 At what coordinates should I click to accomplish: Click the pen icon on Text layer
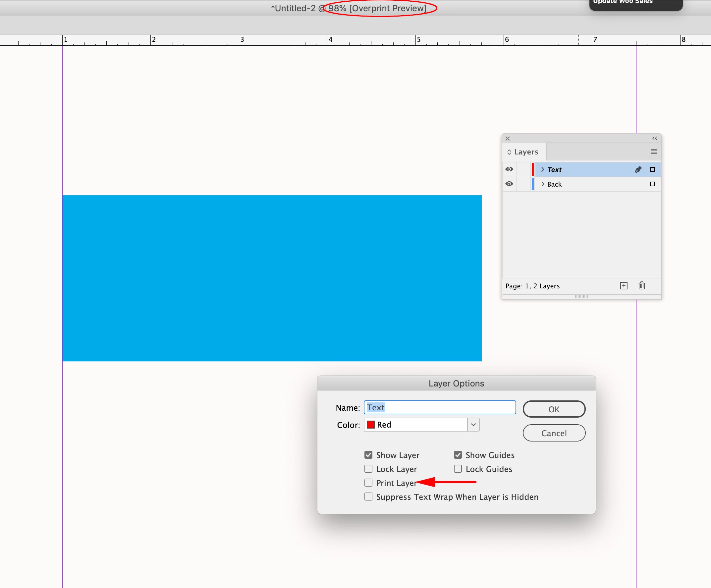click(x=638, y=169)
